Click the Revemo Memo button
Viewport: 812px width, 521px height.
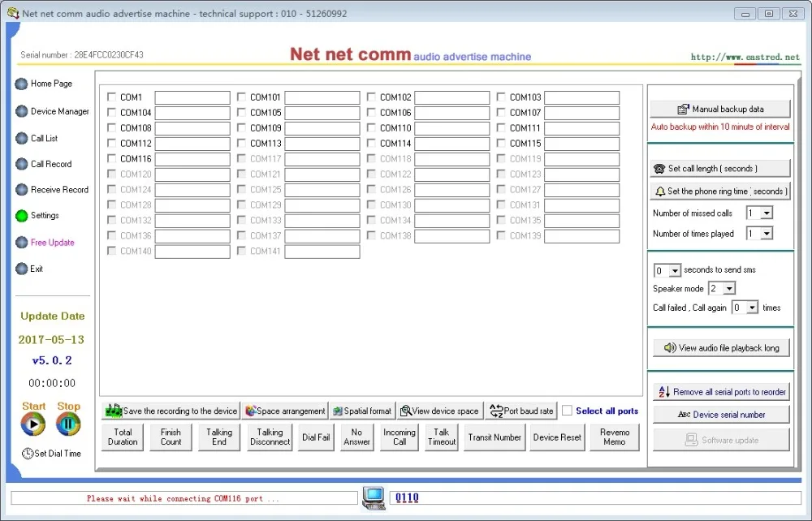[614, 437]
